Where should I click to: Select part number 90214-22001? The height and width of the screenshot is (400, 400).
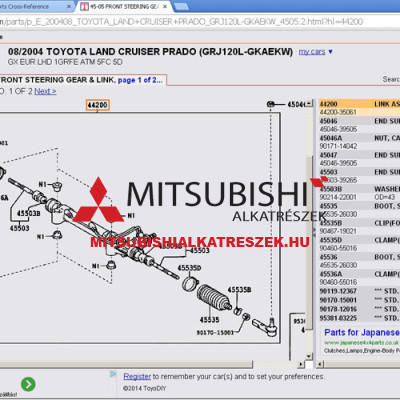338,197
